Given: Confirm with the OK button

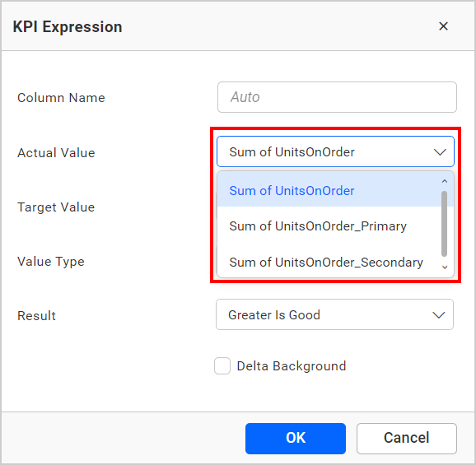Looking at the screenshot, I should pyautogui.click(x=296, y=439).
